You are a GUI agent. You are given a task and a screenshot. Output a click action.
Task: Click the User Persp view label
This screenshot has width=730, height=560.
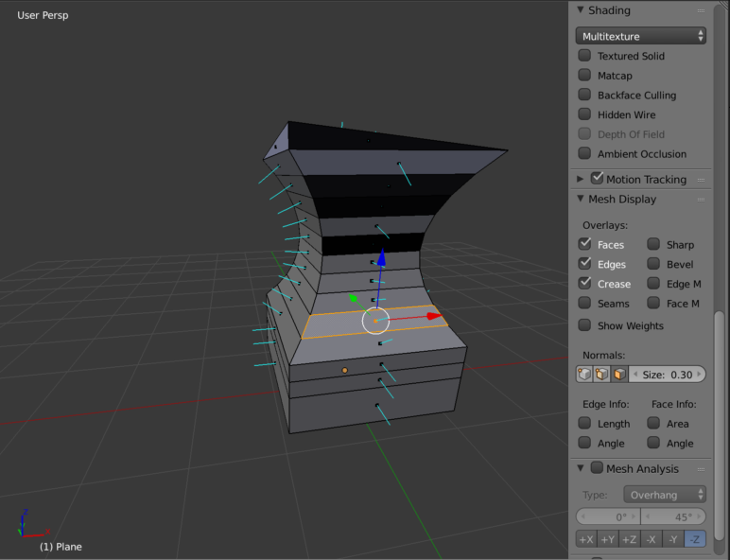pyautogui.click(x=43, y=15)
